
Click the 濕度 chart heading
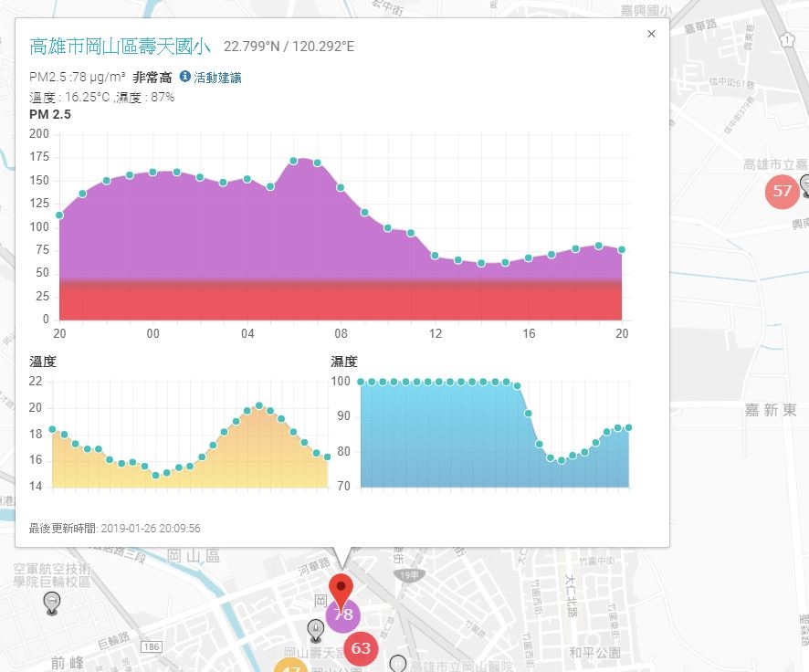344,362
